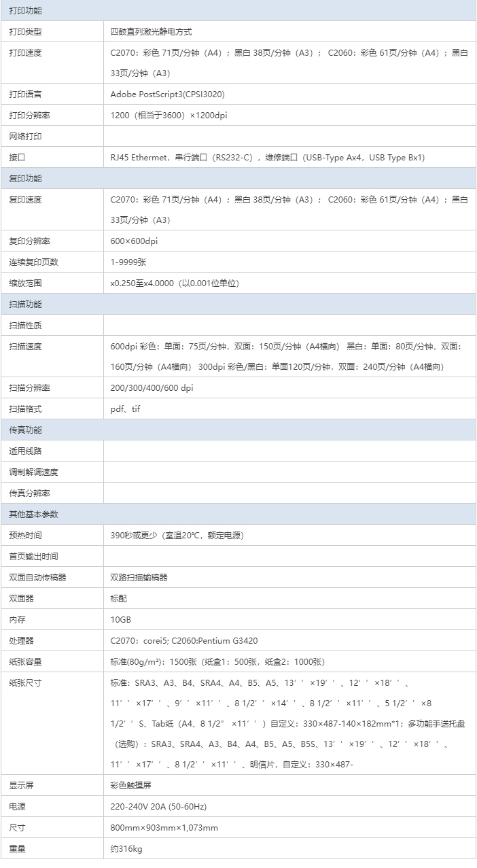The width and height of the screenshot is (477, 868).
Task: Click the 约316kg weight value
Action: pyautogui.click(x=126, y=848)
